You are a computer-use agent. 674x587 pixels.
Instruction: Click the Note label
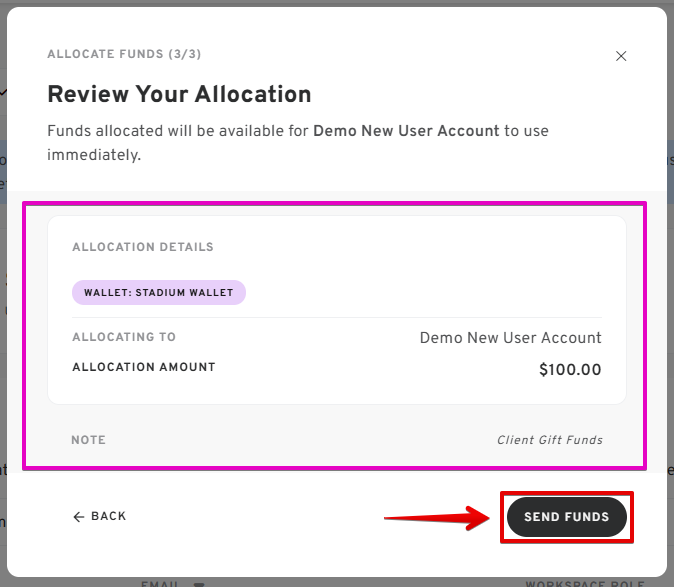coord(89,440)
